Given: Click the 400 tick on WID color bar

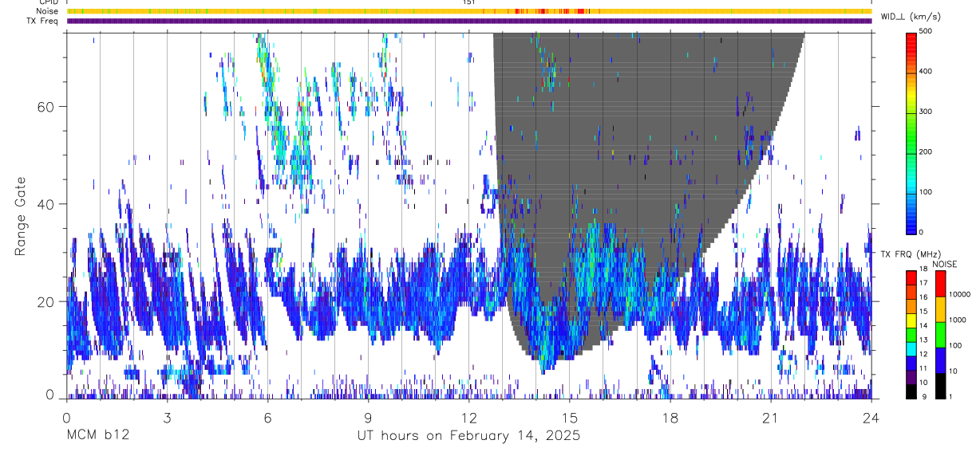Looking at the screenshot, I should [925, 72].
